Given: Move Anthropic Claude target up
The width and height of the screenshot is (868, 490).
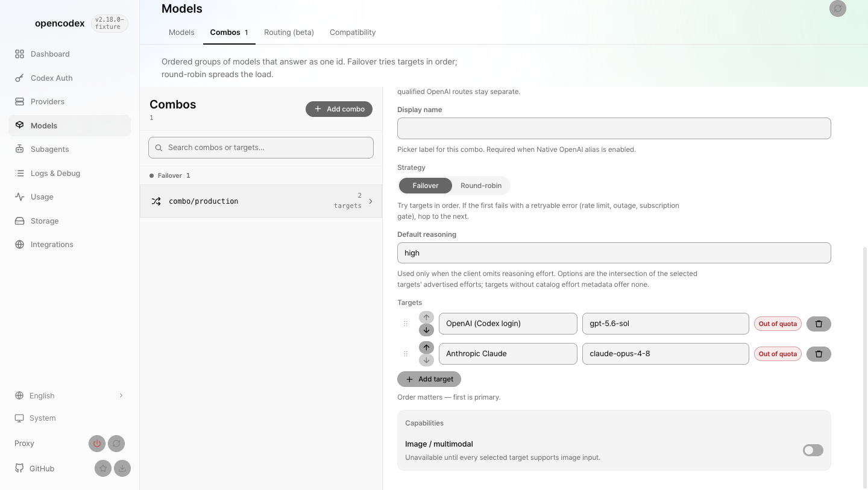Looking at the screenshot, I should tap(426, 347).
